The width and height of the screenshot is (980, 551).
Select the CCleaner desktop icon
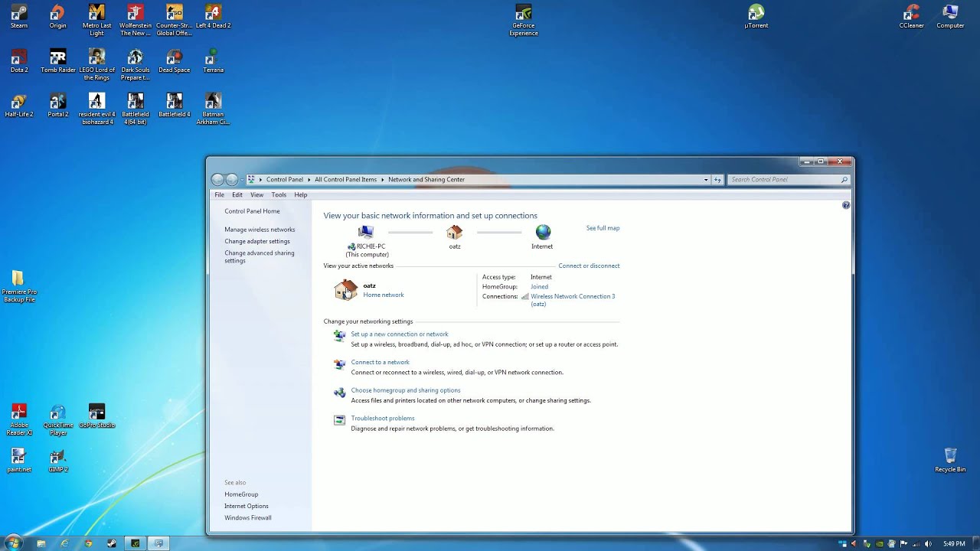[x=911, y=17]
